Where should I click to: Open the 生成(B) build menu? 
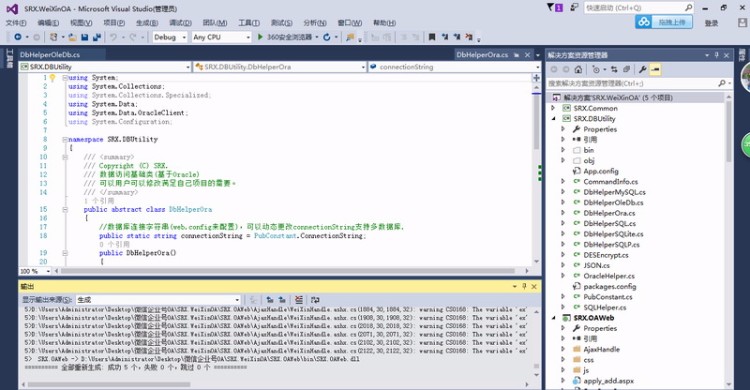pyautogui.click(x=146, y=22)
